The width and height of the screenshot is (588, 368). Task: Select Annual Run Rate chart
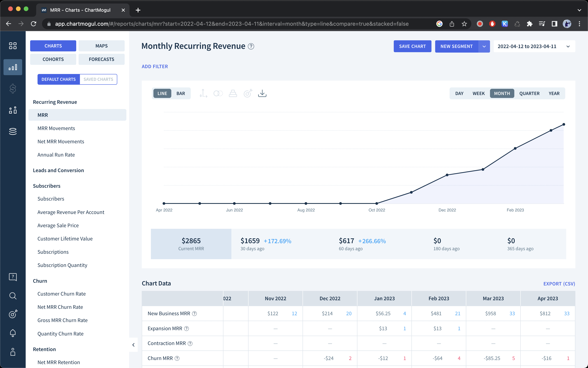tap(56, 155)
